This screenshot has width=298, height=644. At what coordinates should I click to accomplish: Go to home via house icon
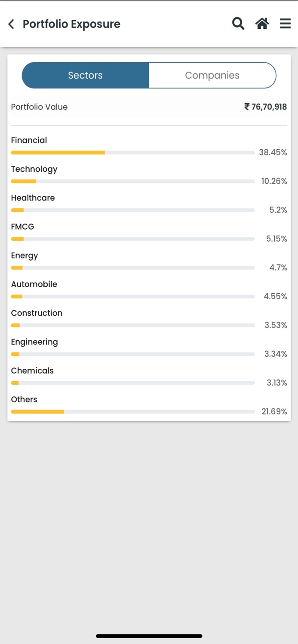[262, 24]
